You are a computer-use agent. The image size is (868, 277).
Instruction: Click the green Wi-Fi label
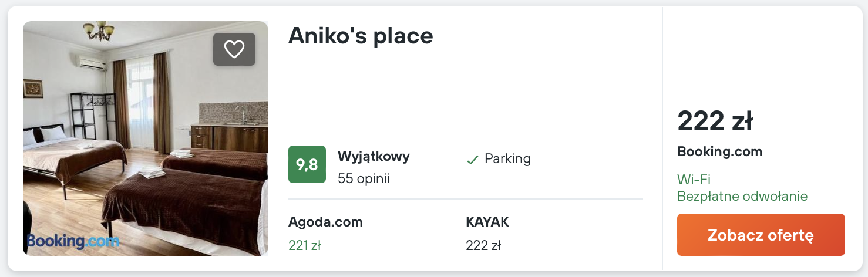pos(694,180)
